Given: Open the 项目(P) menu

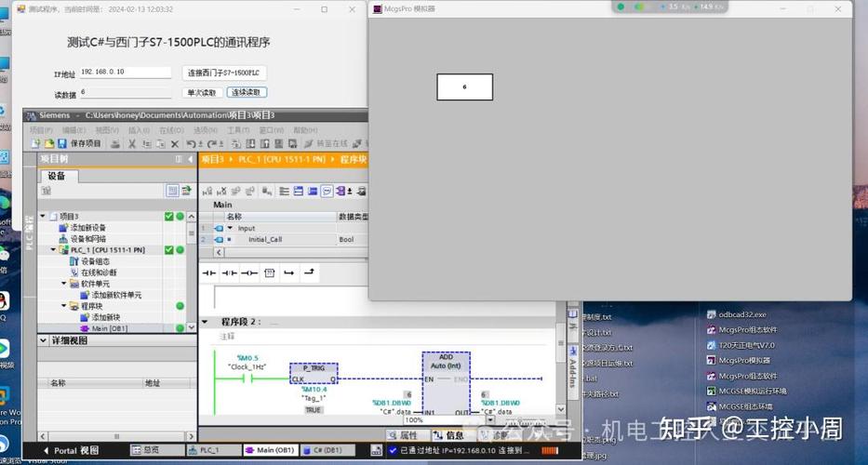Looking at the screenshot, I should pyautogui.click(x=41, y=130).
